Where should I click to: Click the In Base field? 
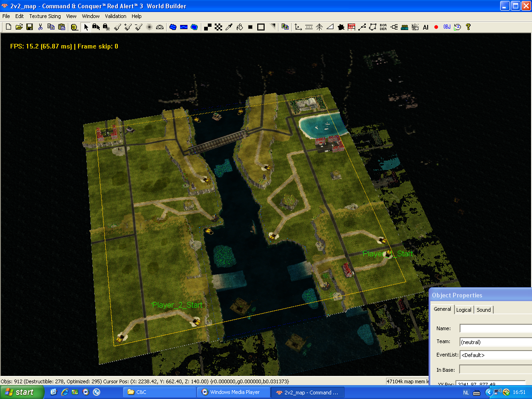coord(496,369)
